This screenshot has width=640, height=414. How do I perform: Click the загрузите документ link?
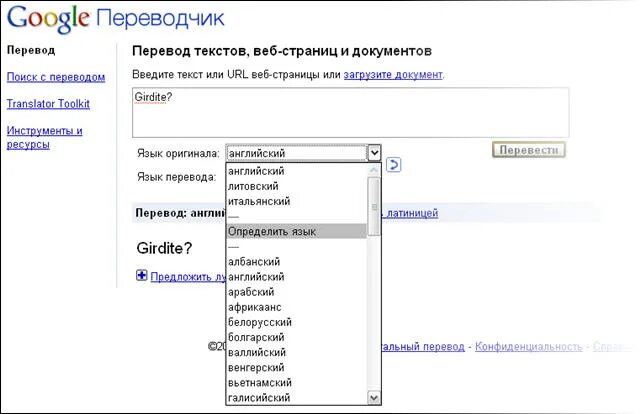point(393,75)
